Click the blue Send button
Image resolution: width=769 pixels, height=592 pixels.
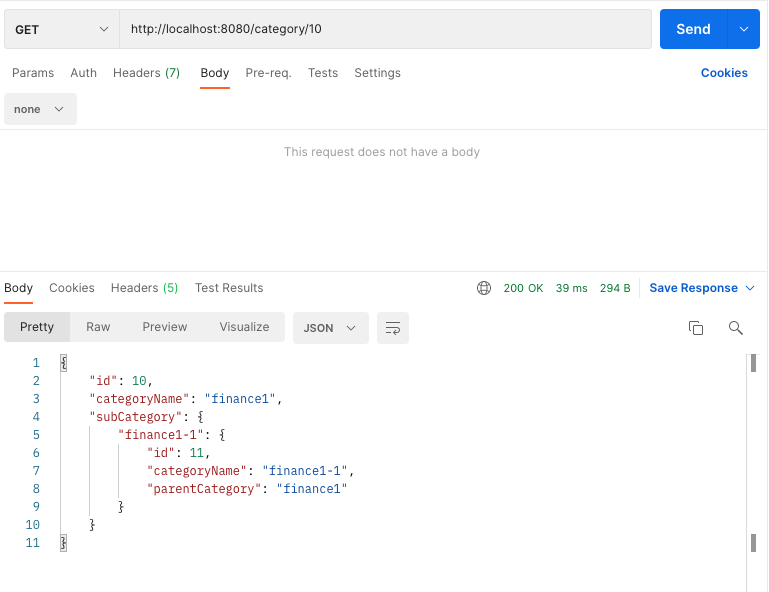693,29
